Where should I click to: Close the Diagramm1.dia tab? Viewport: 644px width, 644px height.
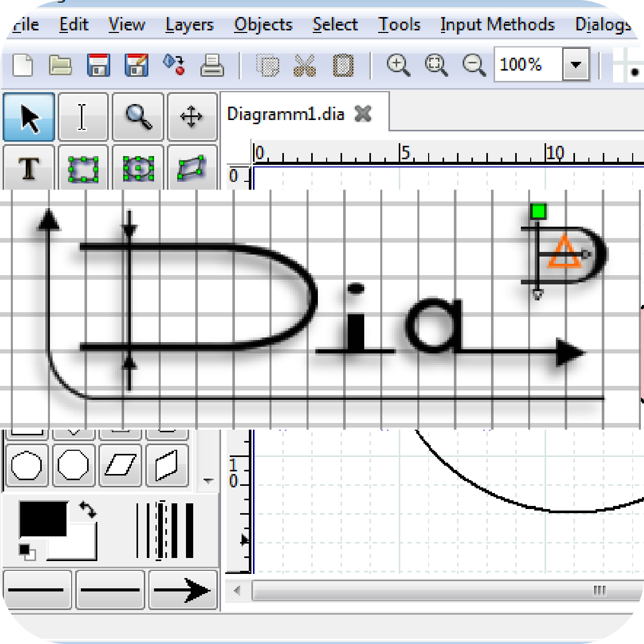pyautogui.click(x=363, y=114)
